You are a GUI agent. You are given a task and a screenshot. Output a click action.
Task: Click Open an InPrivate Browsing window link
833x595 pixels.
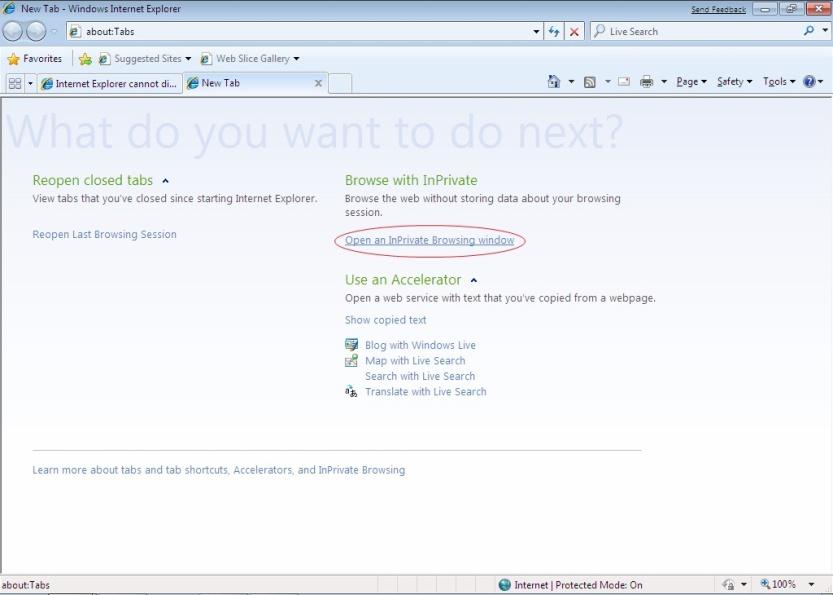[x=429, y=241]
